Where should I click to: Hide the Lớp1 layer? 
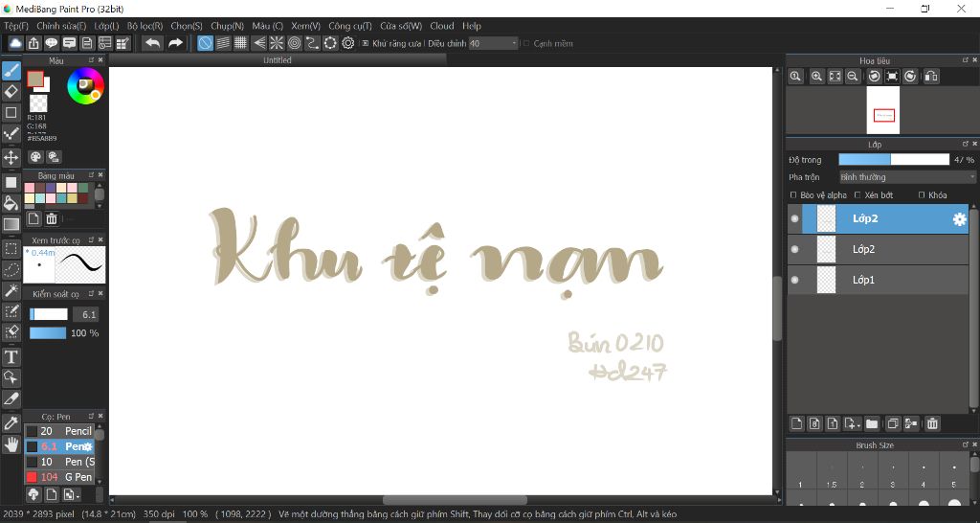click(x=794, y=280)
